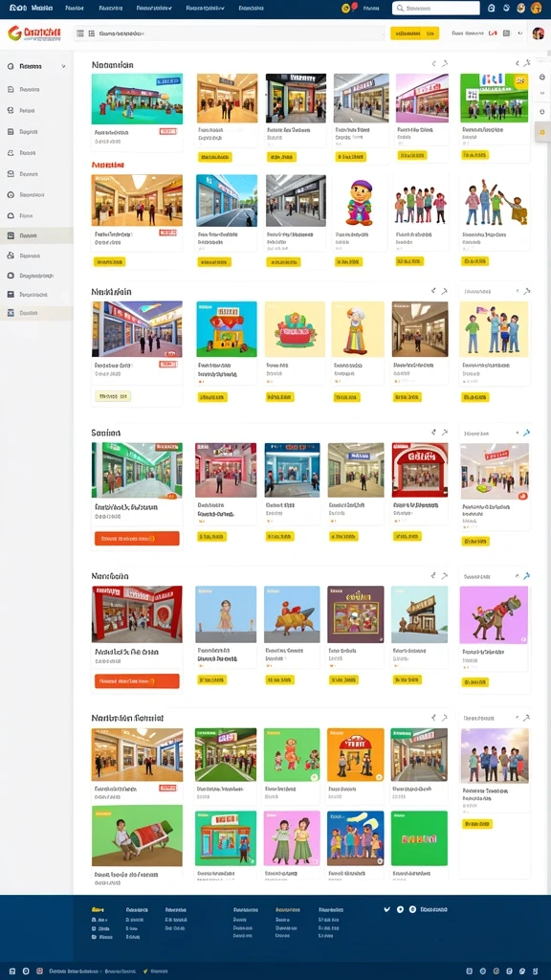Click the yellow coin icon with red notification dot
This screenshot has height=980, width=551.
tap(346, 8)
